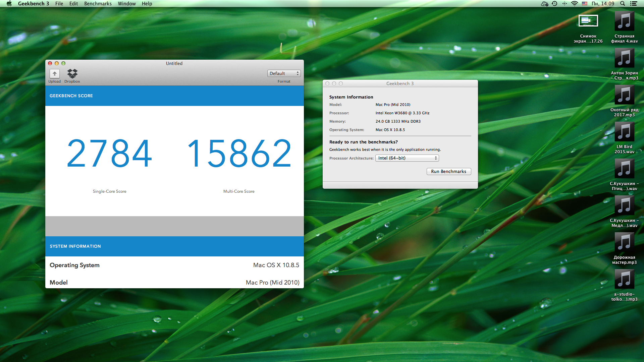Open the Time Machine menu bar icon
Viewport: 644px width, 362px height.
click(x=554, y=4)
